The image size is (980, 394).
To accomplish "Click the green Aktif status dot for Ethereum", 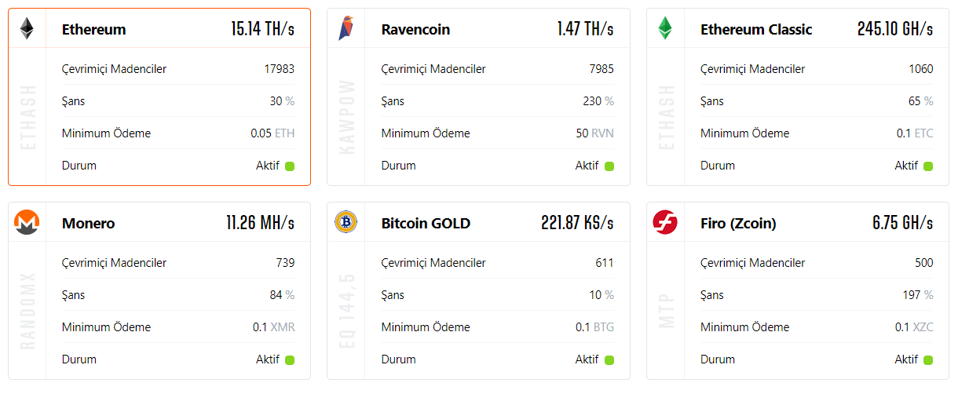I will [x=290, y=166].
